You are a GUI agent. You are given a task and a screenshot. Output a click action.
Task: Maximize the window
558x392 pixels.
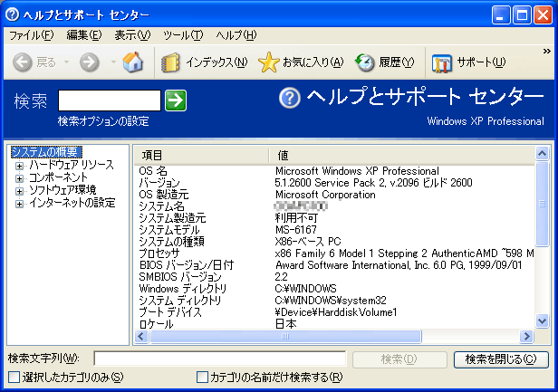coord(522,15)
